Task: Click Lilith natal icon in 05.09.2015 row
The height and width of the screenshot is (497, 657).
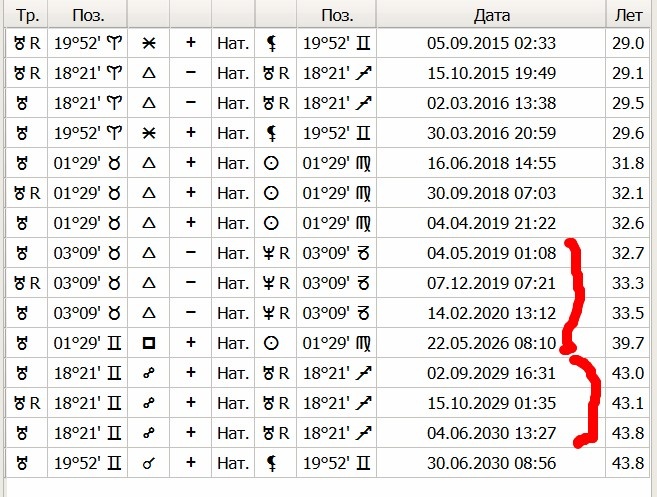Action: tap(272, 44)
